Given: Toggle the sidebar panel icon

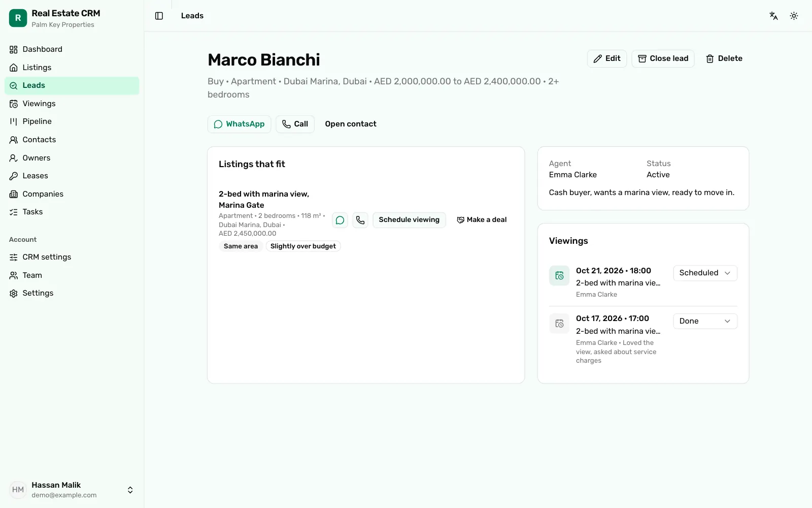Looking at the screenshot, I should (159, 16).
